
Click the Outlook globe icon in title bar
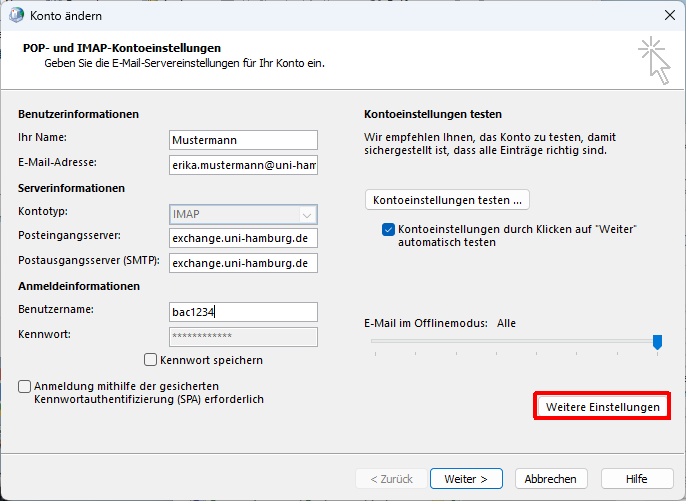[16, 15]
